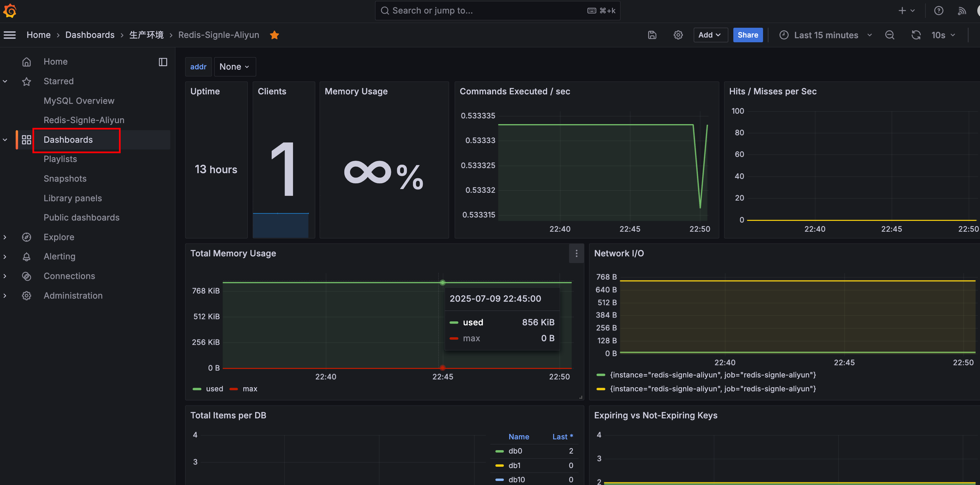Open the addr variable None dropdown
The height and width of the screenshot is (485, 980).
pyautogui.click(x=235, y=67)
